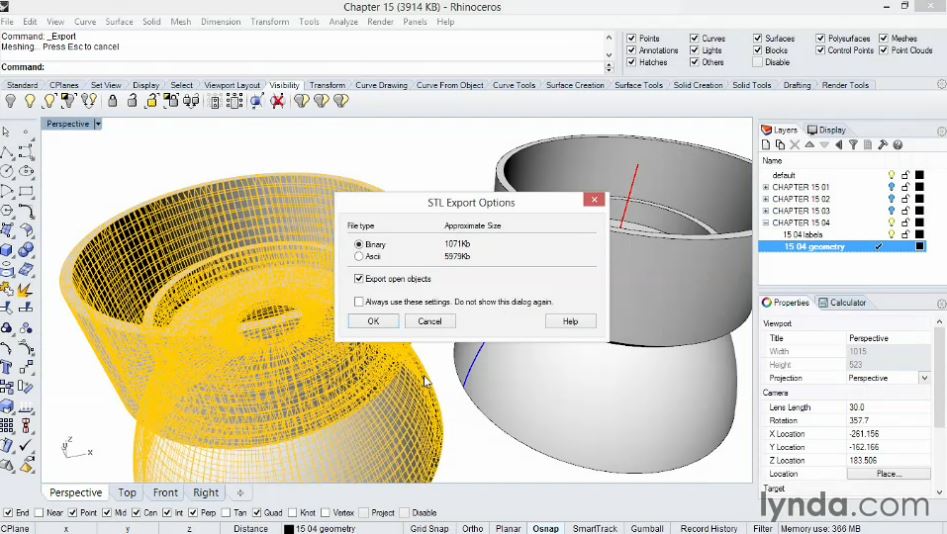
Task: Check Always use these settings checkbox
Action: (359, 301)
